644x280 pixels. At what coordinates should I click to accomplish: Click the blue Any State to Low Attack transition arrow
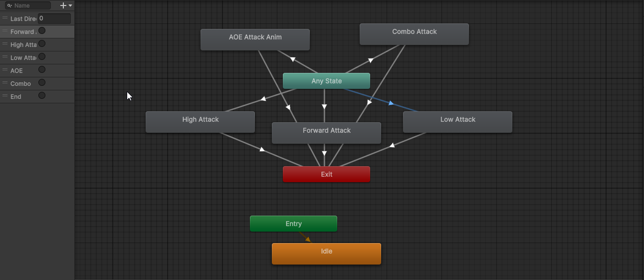(391, 103)
